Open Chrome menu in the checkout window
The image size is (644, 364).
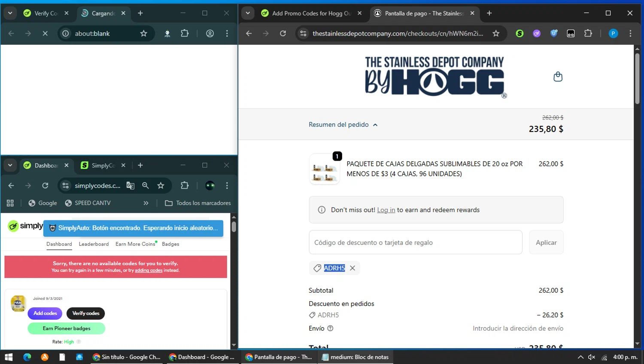pyautogui.click(x=630, y=34)
